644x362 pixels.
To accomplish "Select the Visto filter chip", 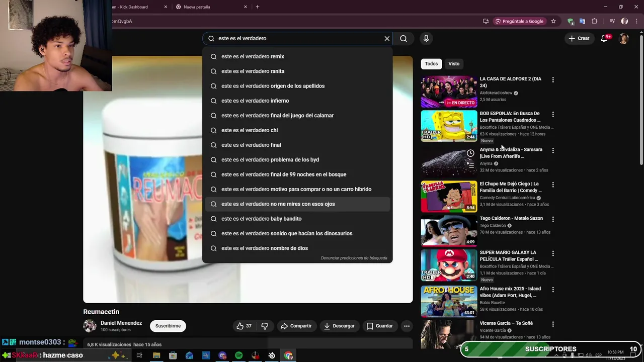I will [454, 64].
